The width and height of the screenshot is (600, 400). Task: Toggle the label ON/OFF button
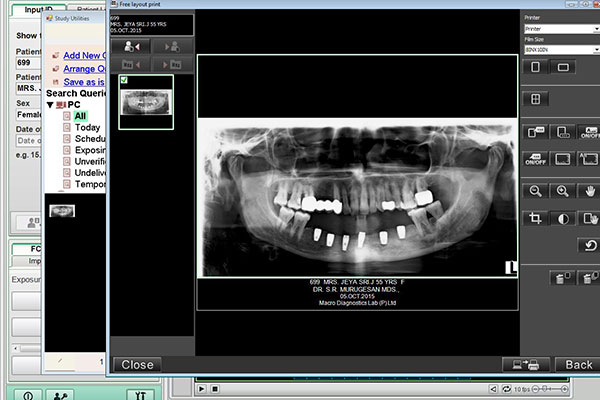coord(535,159)
